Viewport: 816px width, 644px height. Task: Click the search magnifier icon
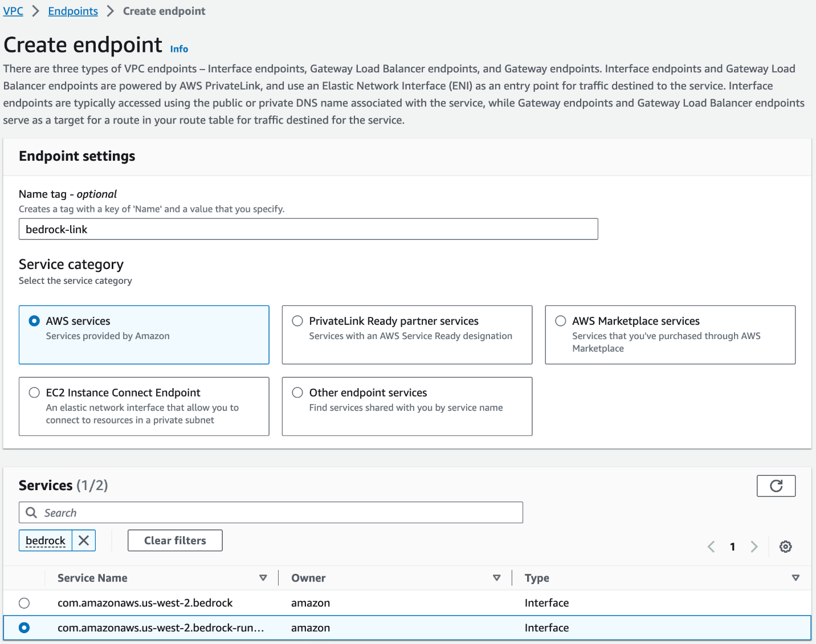tap(31, 512)
